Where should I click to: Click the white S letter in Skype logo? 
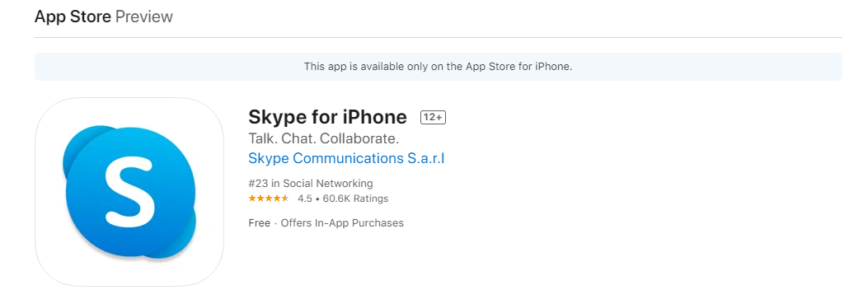(130, 192)
